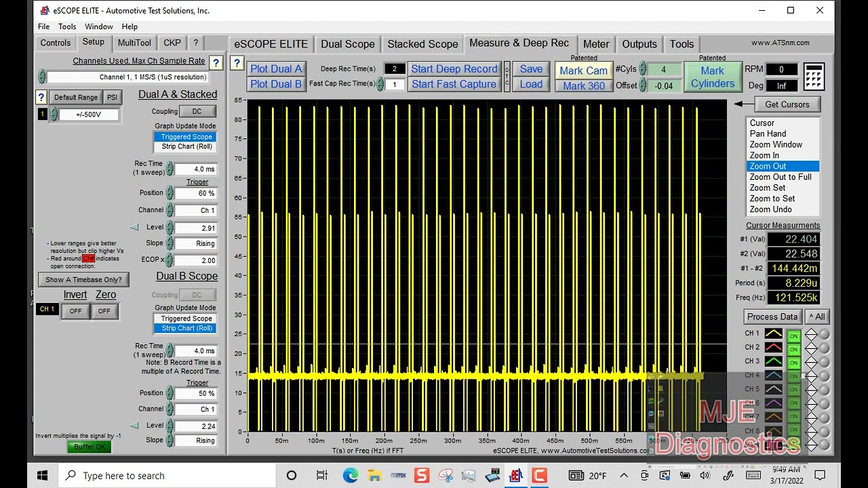The image size is (868, 488).
Task: Open the Window menu
Action: point(99,26)
